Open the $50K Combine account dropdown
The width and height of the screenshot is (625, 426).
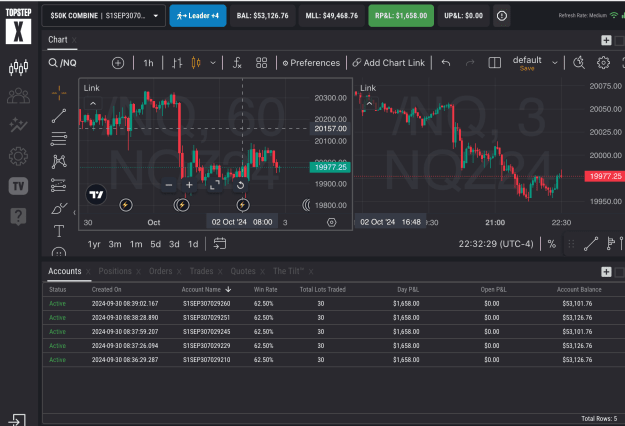click(104, 16)
